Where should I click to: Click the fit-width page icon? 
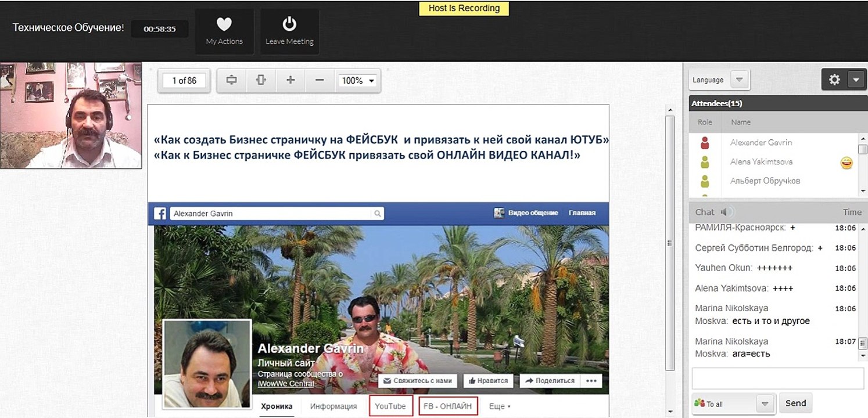click(231, 80)
